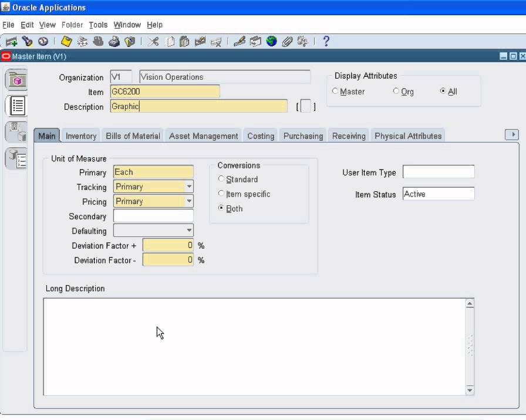
Task: Open the Window menu
Action: click(x=127, y=25)
